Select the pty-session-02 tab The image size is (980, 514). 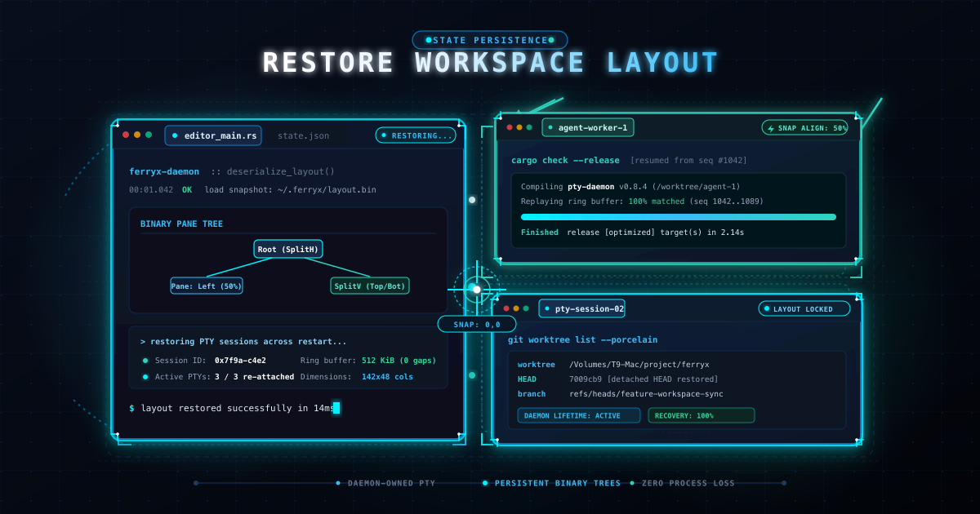tap(582, 308)
